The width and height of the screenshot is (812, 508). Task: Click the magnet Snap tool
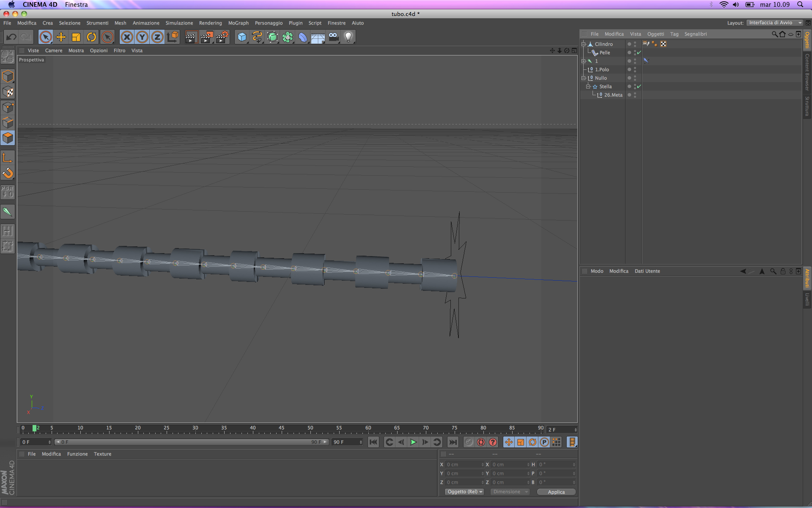(x=8, y=173)
